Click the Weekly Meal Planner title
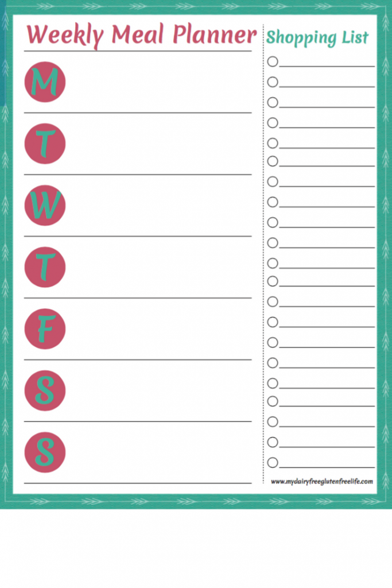 pos(142,35)
